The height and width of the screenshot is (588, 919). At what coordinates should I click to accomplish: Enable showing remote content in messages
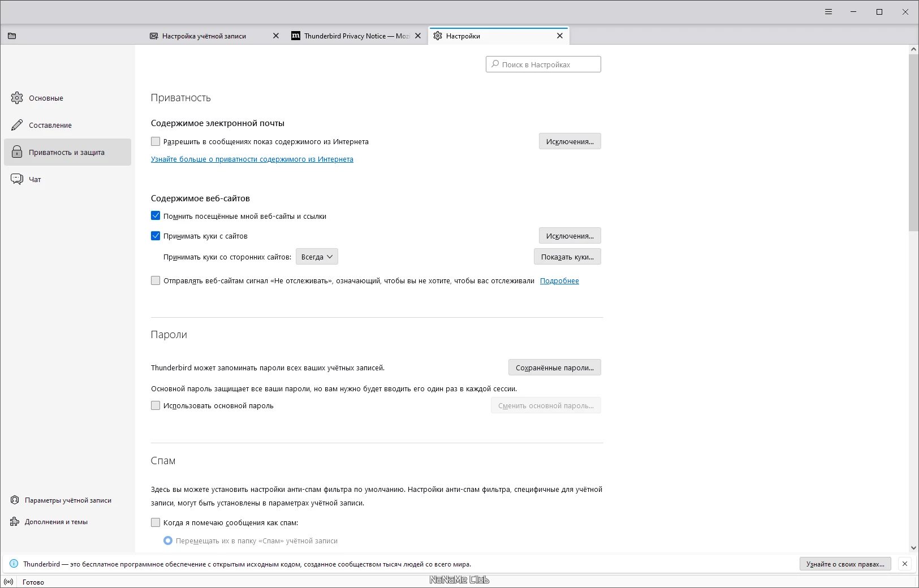click(x=156, y=141)
